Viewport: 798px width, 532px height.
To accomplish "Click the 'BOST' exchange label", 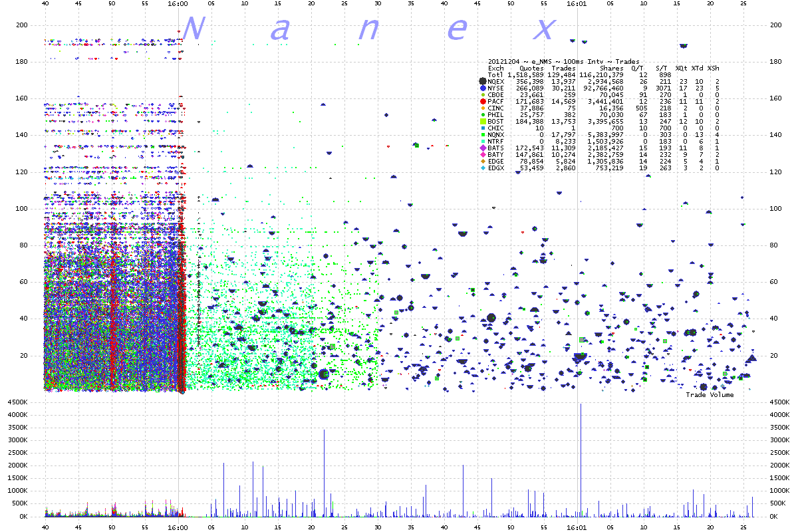I will pos(495,122).
